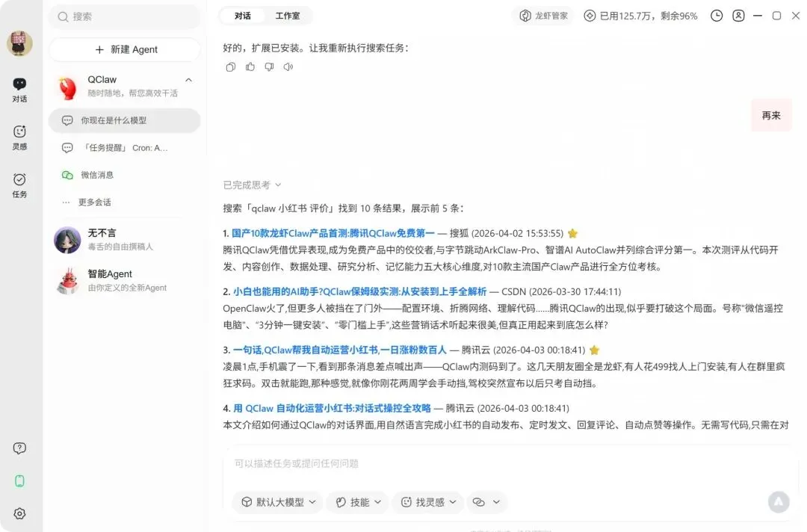The height and width of the screenshot is (532, 807).
Task: Click the green phone icon in the sidebar
Action: pyautogui.click(x=19, y=481)
